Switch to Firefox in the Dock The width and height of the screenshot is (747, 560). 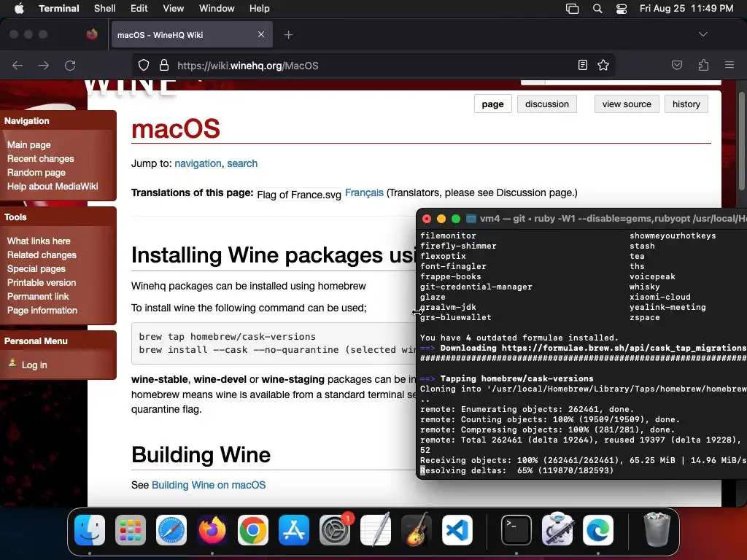point(212,530)
